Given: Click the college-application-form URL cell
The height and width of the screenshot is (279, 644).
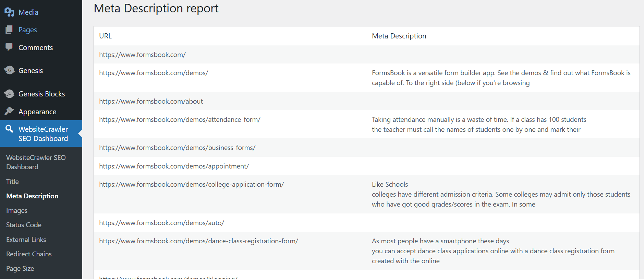Looking at the screenshot, I should [191, 184].
